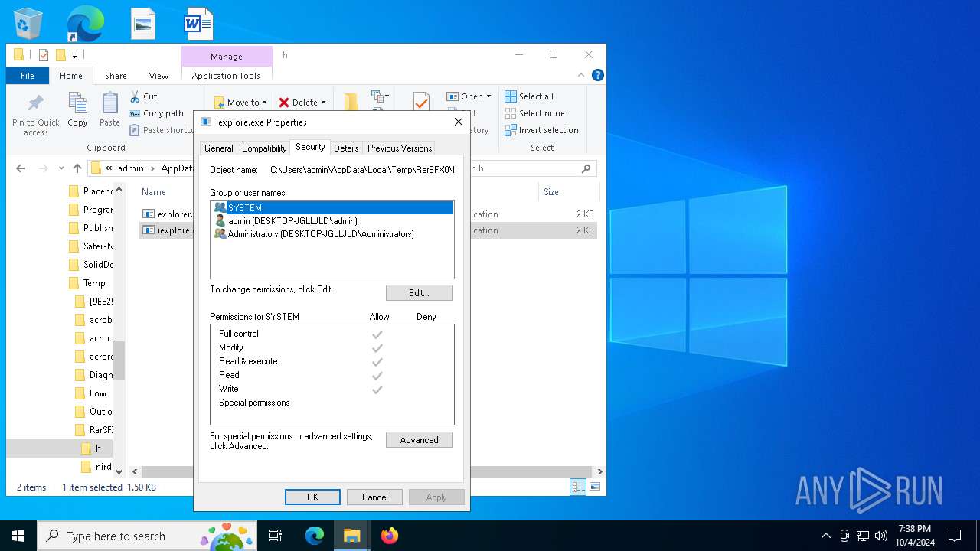Open the File menu in Explorer
This screenshot has width=980, height=551.
(28, 76)
